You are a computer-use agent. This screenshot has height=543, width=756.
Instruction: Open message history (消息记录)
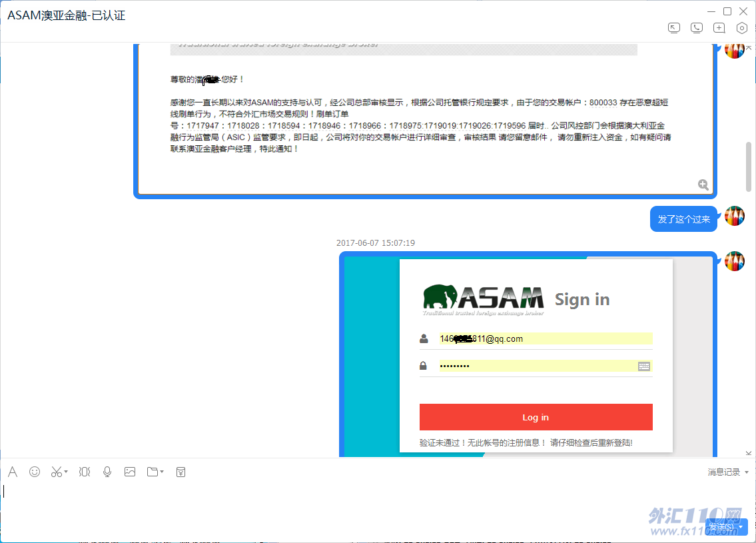point(724,472)
